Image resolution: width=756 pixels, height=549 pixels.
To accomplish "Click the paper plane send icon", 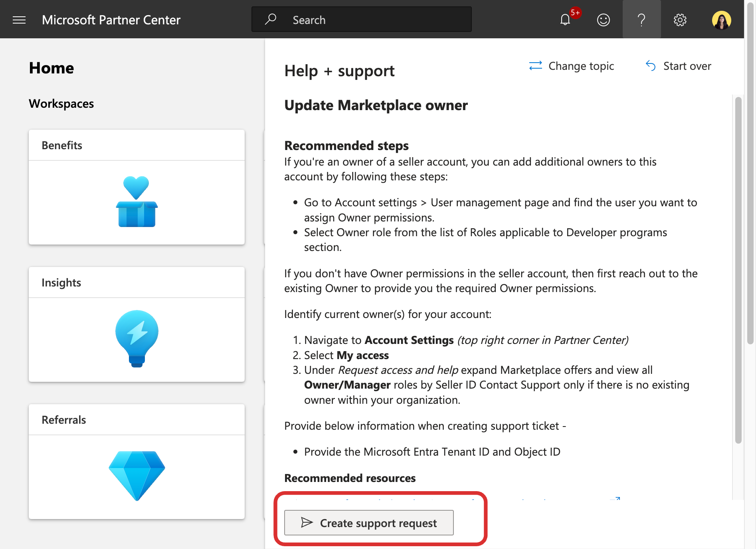I will click(x=307, y=523).
